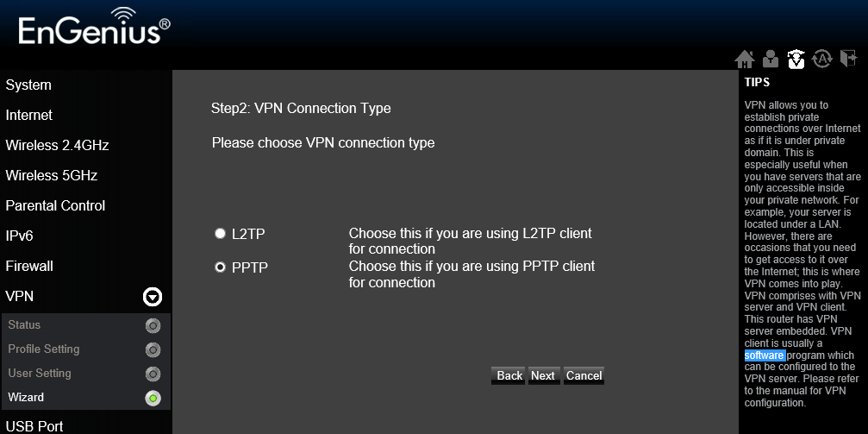Click the Next button
The image size is (868, 434).
pyautogui.click(x=543, y=375)
